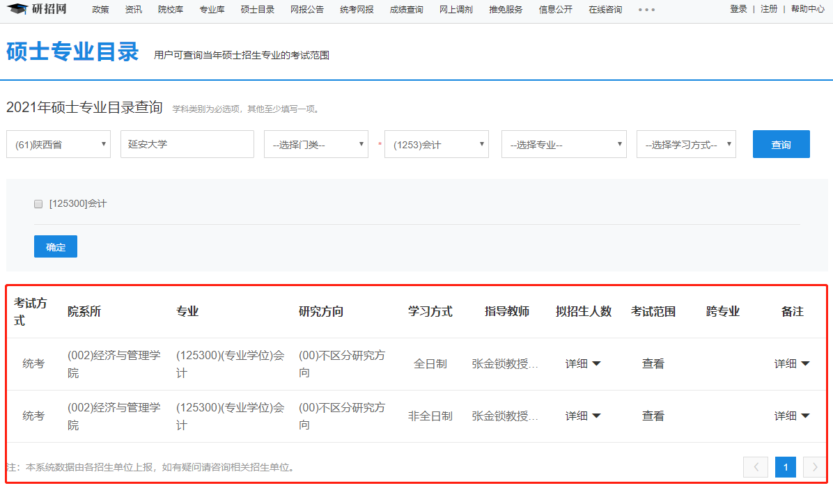Click 张金锁教授 in the 非全日制 row
The width and height of the screenshot is (833, 504).
505,416
